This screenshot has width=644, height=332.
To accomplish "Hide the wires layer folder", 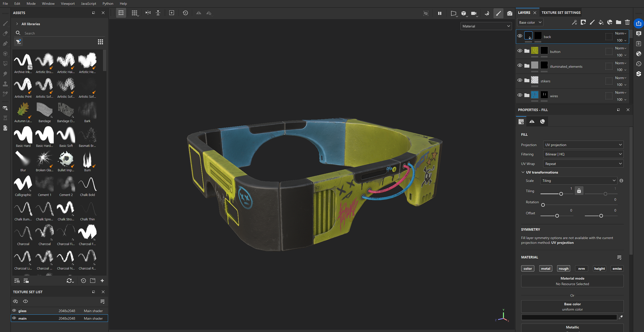I will tap(520, 95).
